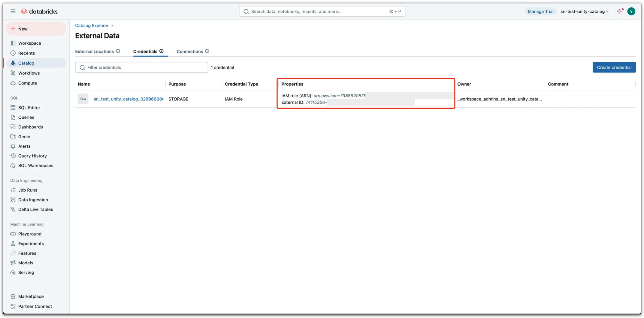
Task: Focus the Filter credentials field
Action: click(x=144, y=68)
